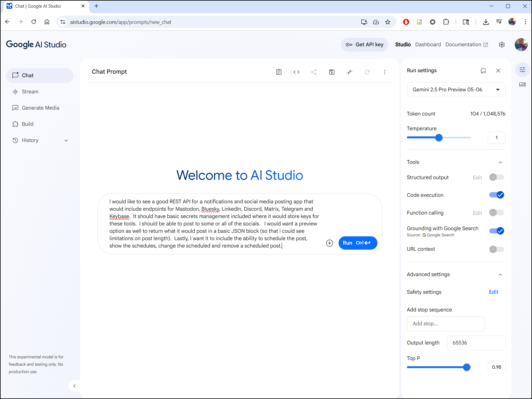Click the Get code brackets icon
The image size is (532, 399).
point(296,72)
